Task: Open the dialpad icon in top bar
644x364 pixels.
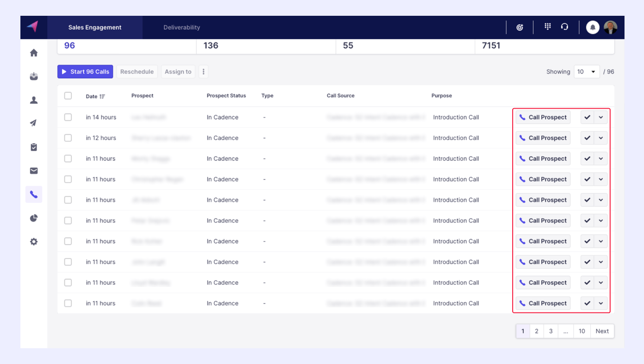Action: click(x=547, y=27)
